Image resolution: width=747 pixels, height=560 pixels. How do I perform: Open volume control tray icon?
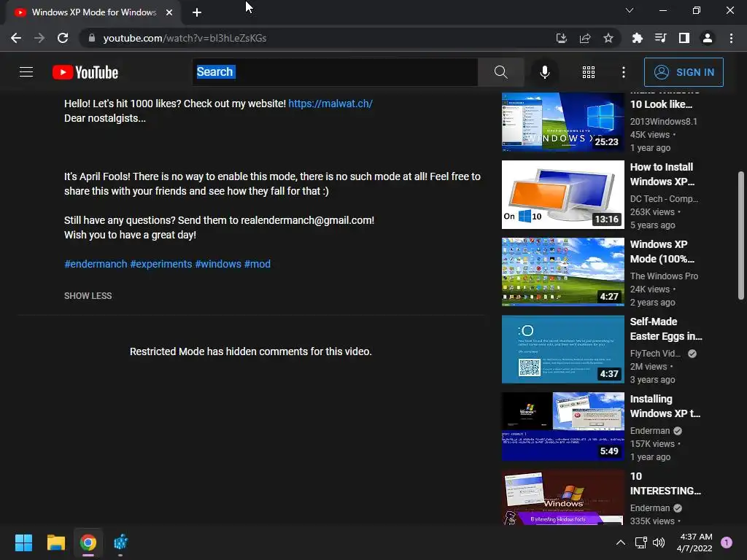point(659,542)
